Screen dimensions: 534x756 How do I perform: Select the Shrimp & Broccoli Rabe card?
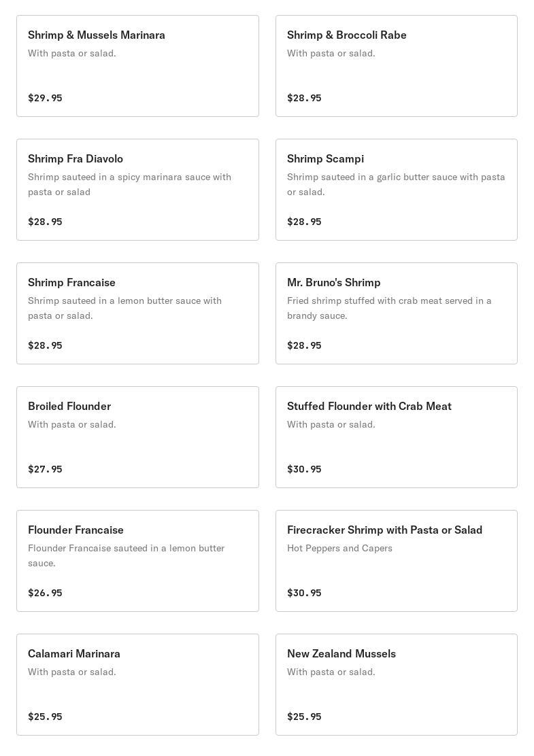(396, 66)
